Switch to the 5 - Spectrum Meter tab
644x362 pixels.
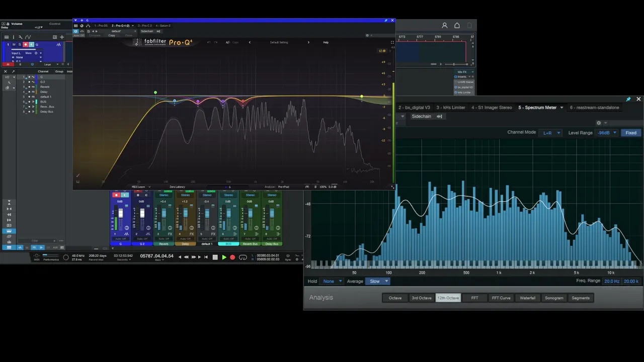coord(537,108)
